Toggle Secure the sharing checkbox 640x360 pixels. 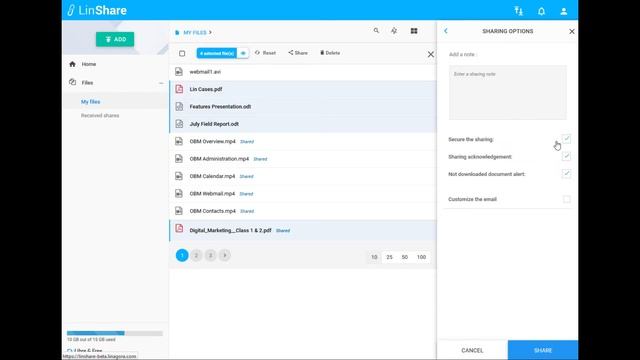(x=566, y=139)
